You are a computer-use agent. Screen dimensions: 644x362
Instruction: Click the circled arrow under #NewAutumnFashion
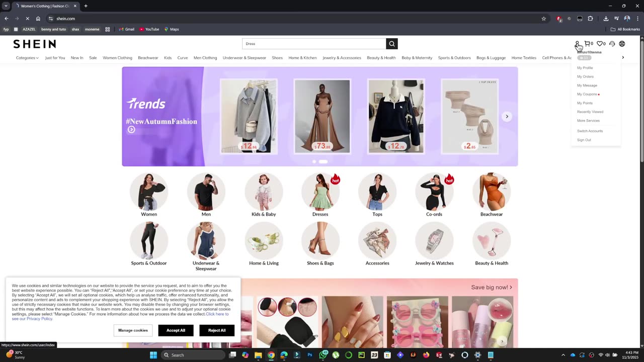[131, 130]
